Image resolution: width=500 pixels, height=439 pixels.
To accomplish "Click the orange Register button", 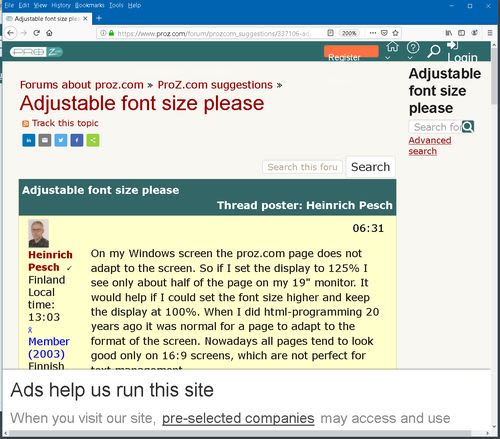I will (351, 52).
